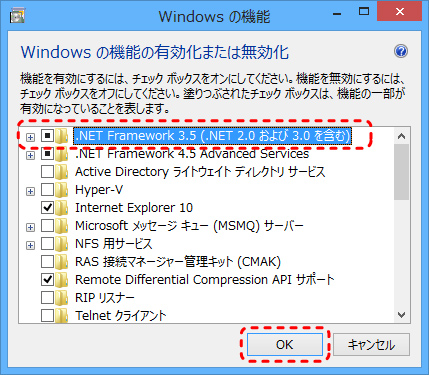Select RAS 接続マネージャー管理キット (CMAK) entry
The height and width of the screenshot is (375, 429).
(178, 262)
